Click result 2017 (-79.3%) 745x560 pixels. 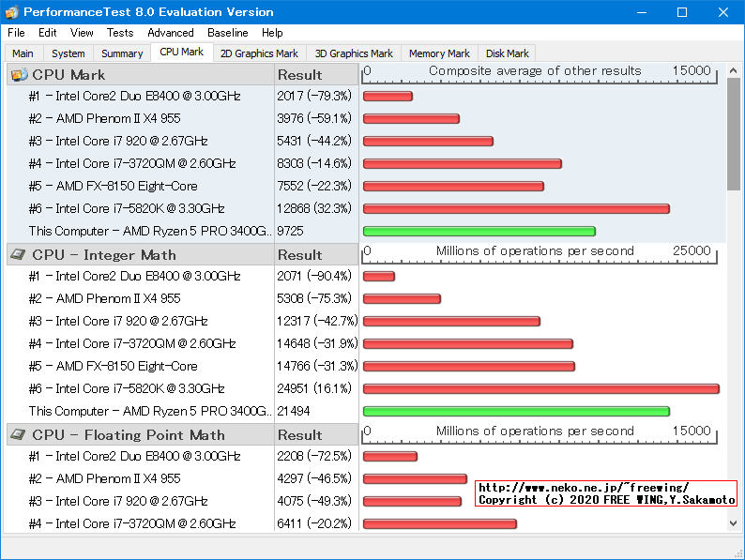click(314, 96)
